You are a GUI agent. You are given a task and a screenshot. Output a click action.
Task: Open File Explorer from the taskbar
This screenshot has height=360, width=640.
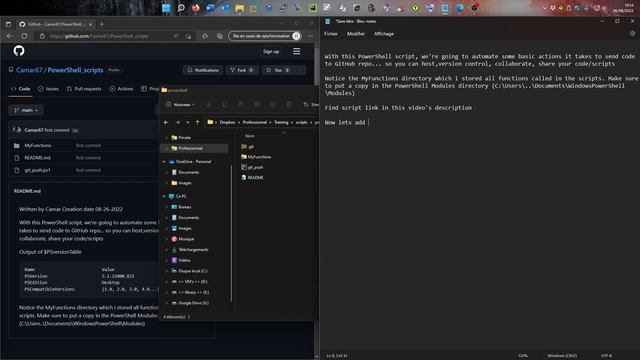240,8
